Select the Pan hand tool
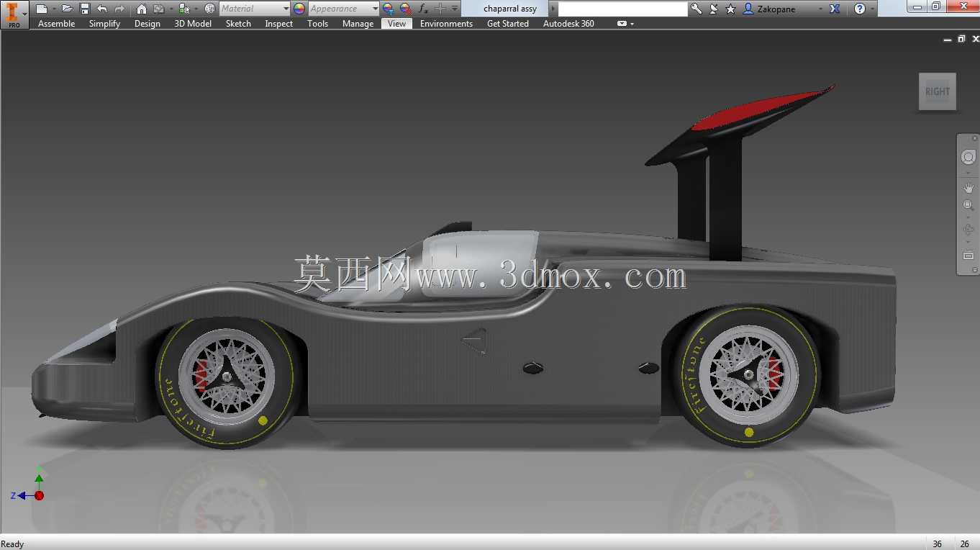Screen dimensions: 980x550 [968, 187]
